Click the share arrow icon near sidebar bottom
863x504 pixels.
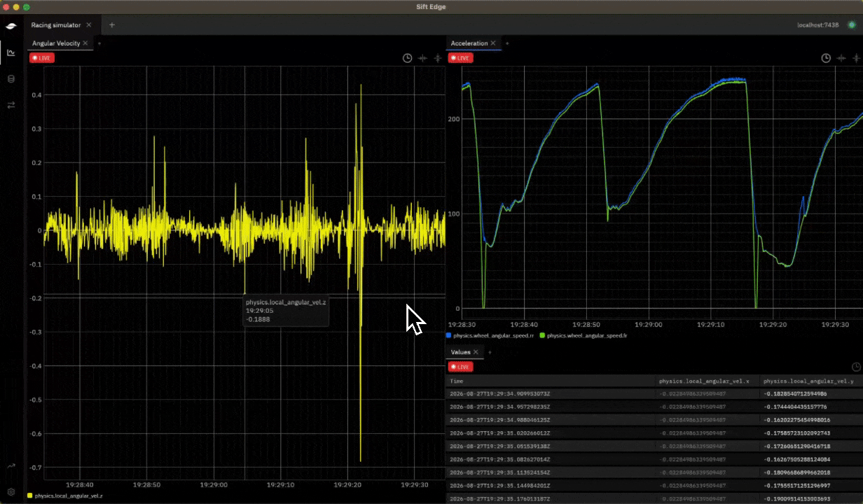[x=11, y=465]
